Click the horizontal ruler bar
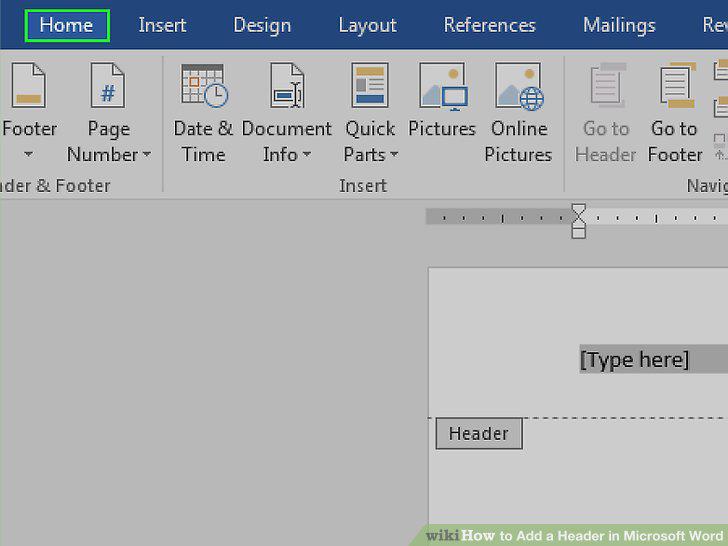728x546 pixels. [x=577, y=217]
